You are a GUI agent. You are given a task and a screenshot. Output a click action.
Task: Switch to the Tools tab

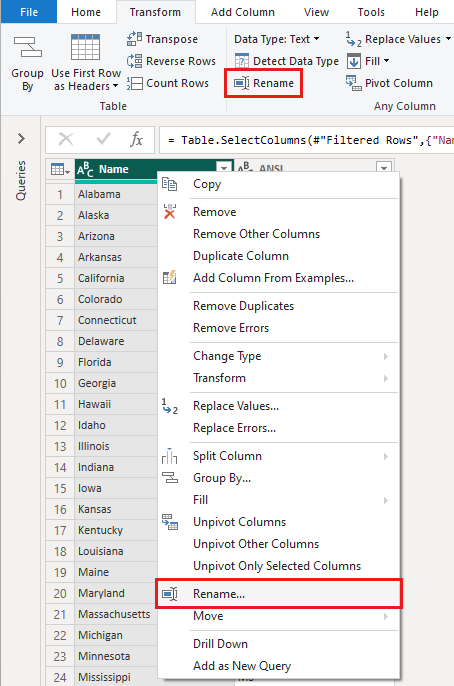tap(371, 12)
